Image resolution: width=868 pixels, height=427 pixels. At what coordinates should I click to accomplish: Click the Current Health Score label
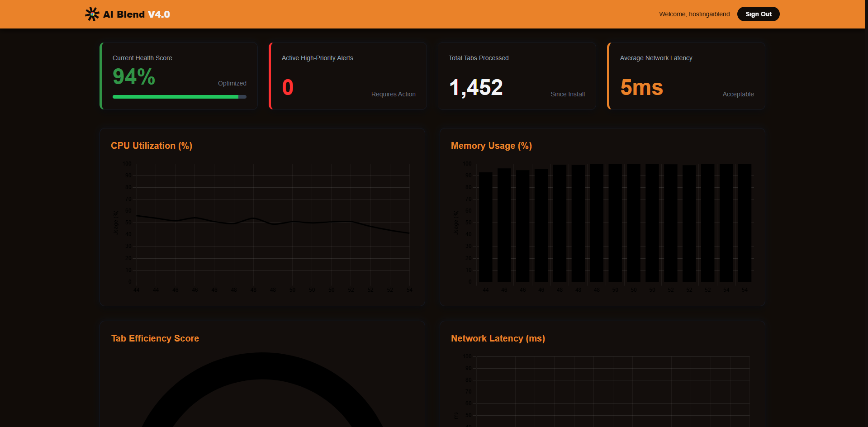(x=142, y=58)
